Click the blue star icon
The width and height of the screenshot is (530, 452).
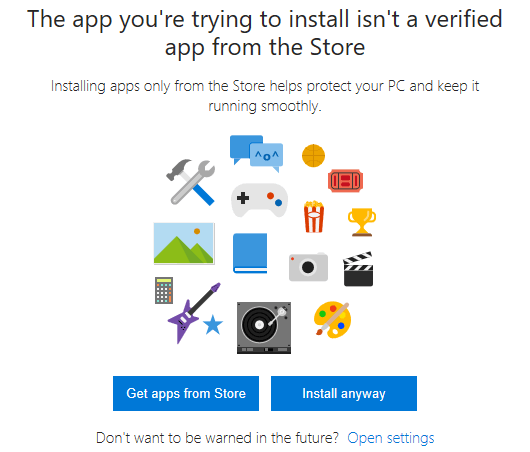click(x=213, y=324)
